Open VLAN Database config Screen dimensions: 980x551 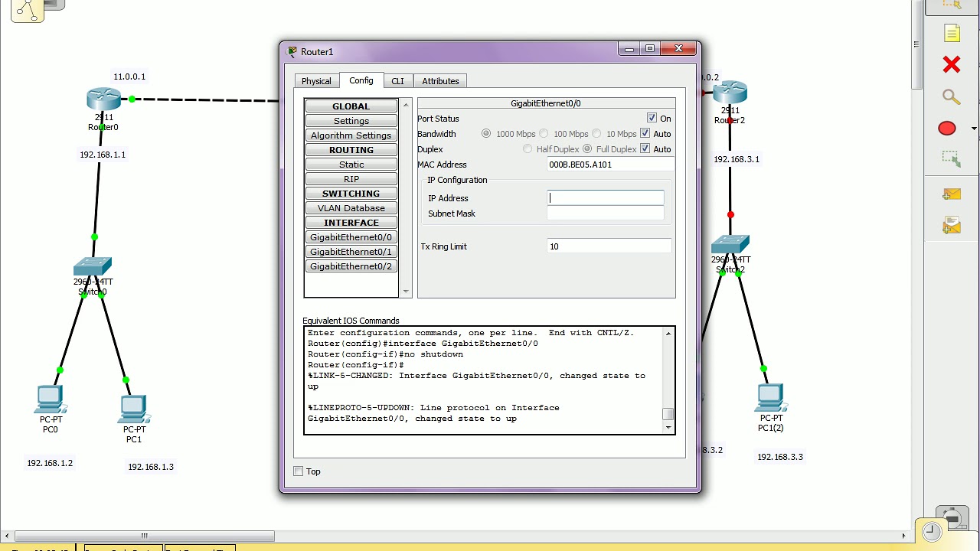pyautogui.click(x=351, y=208)
